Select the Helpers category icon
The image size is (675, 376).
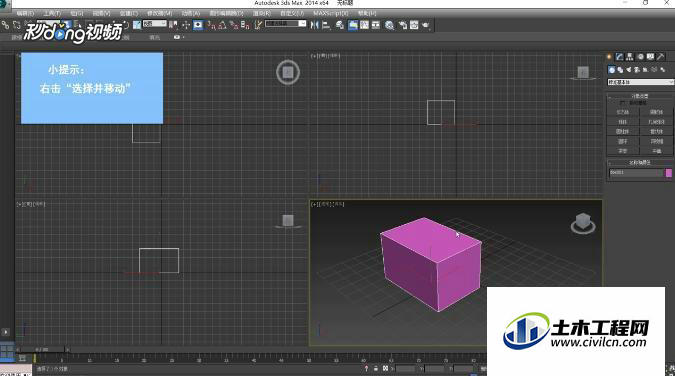646,69
